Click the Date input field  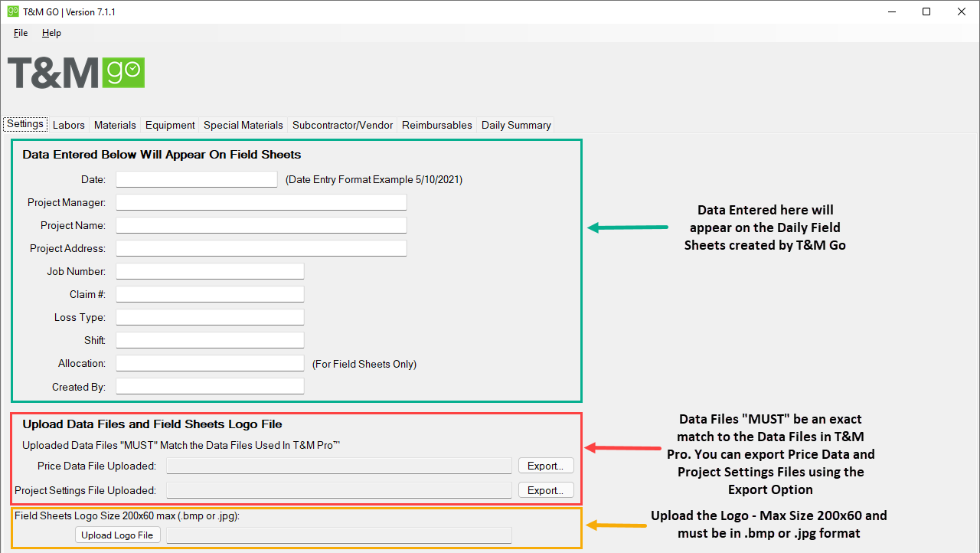coord(197,179)
